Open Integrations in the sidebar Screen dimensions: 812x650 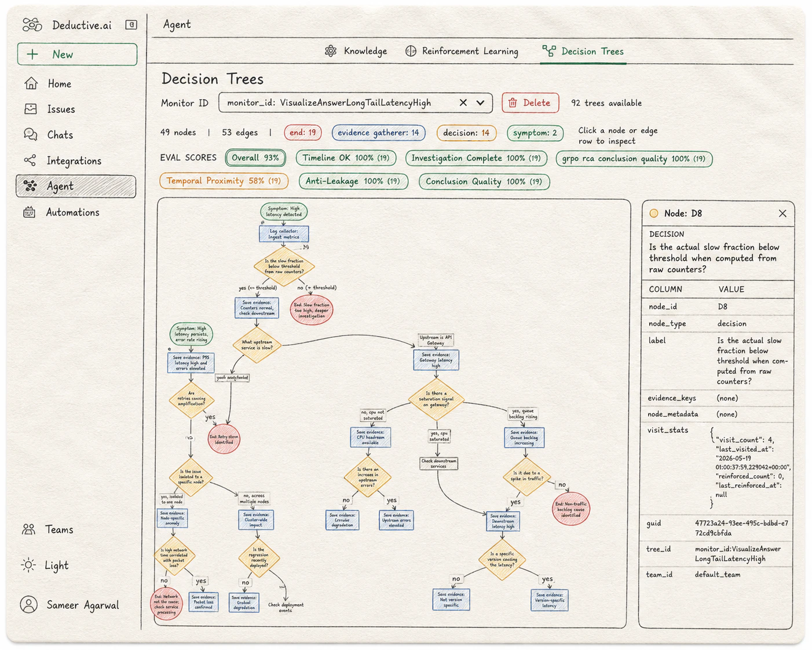[63, 160]
